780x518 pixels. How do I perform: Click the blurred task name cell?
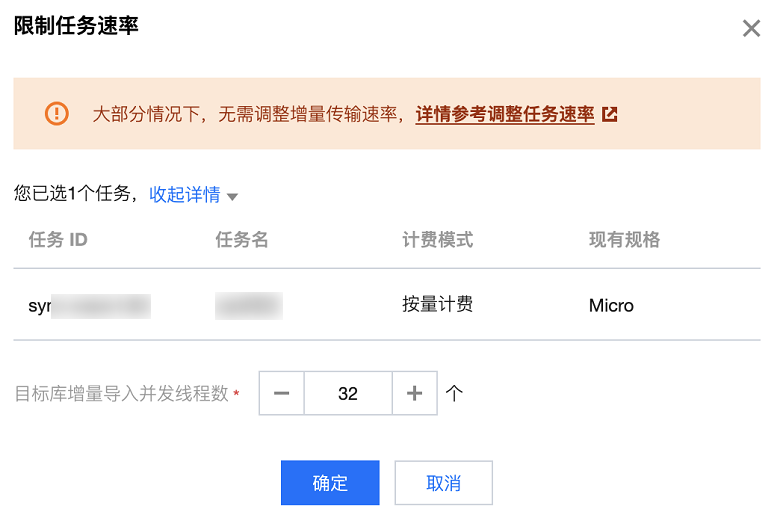248,305
